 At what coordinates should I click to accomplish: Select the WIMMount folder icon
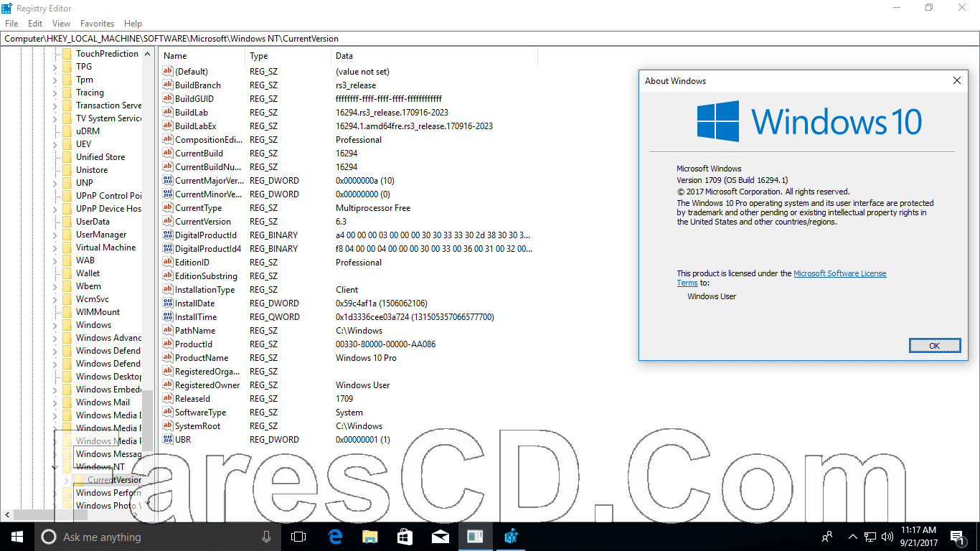coord(67,312)
